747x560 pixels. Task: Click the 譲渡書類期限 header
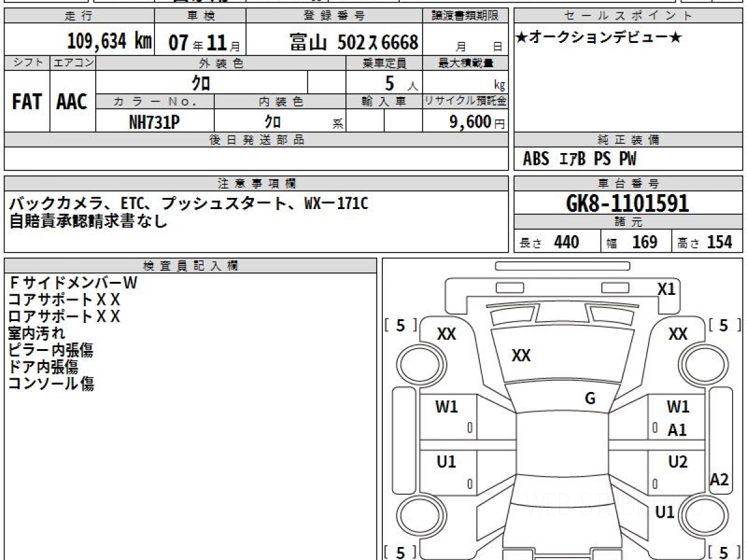(x=466, y=16)
